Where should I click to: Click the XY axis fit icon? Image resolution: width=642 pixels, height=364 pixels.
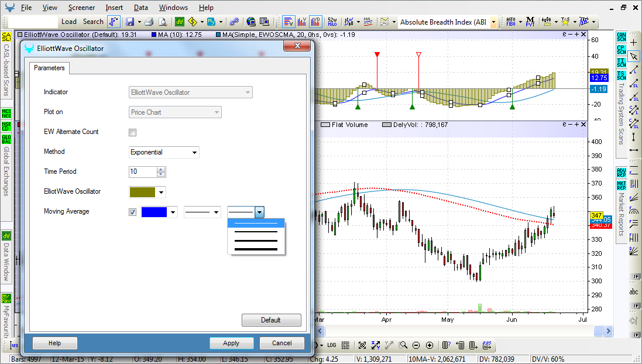click(x=376, y=345)
